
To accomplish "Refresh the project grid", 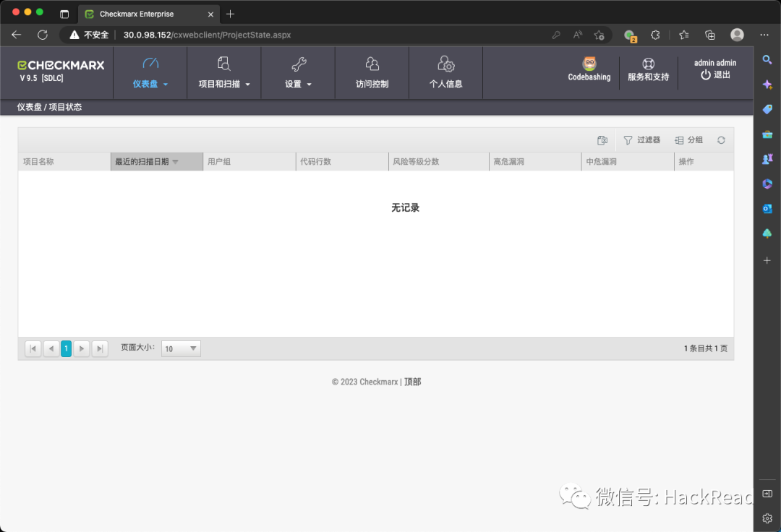I will click(x=721, y=140).
